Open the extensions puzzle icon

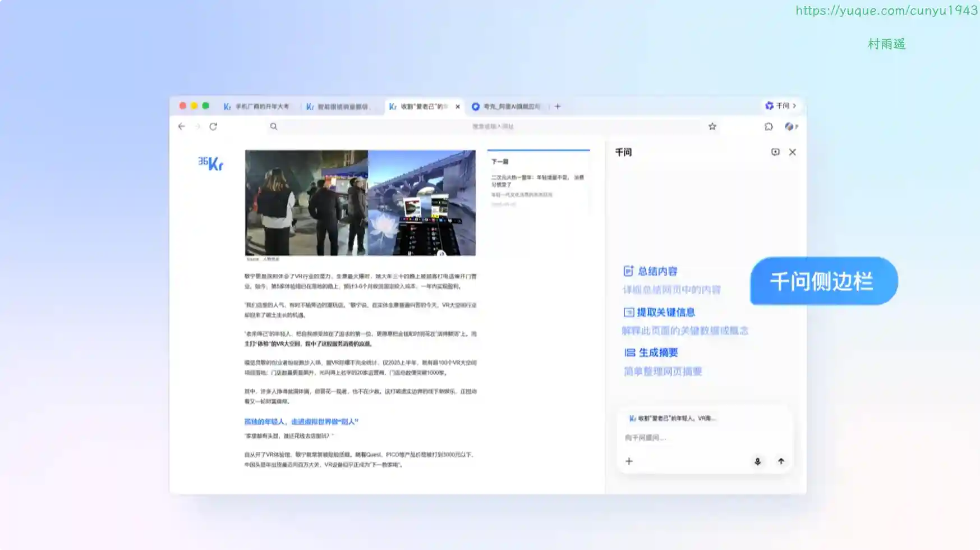coord(769,127)
